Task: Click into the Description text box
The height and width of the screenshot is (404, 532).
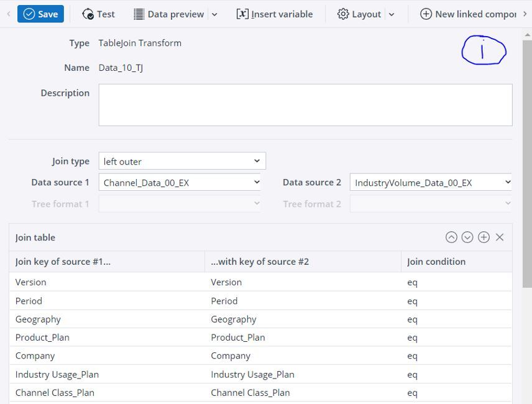Action: point(305,105)
